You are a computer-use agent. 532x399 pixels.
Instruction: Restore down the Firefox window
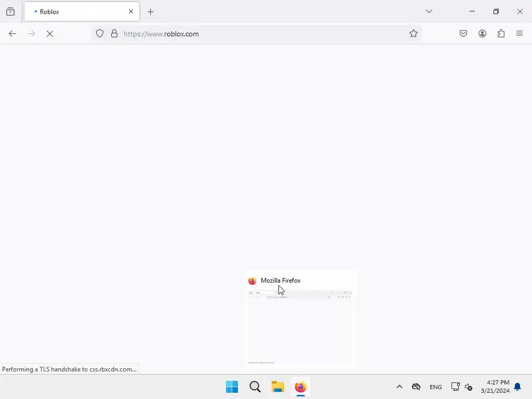click(x=496, y=11)
